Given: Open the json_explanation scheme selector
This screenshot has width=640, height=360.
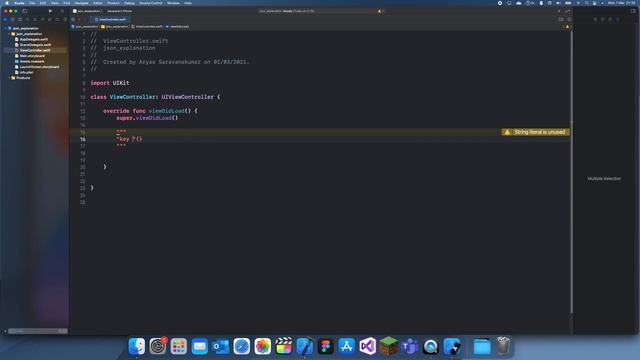Looking at the screenshot, I should (x=87, y=11).
